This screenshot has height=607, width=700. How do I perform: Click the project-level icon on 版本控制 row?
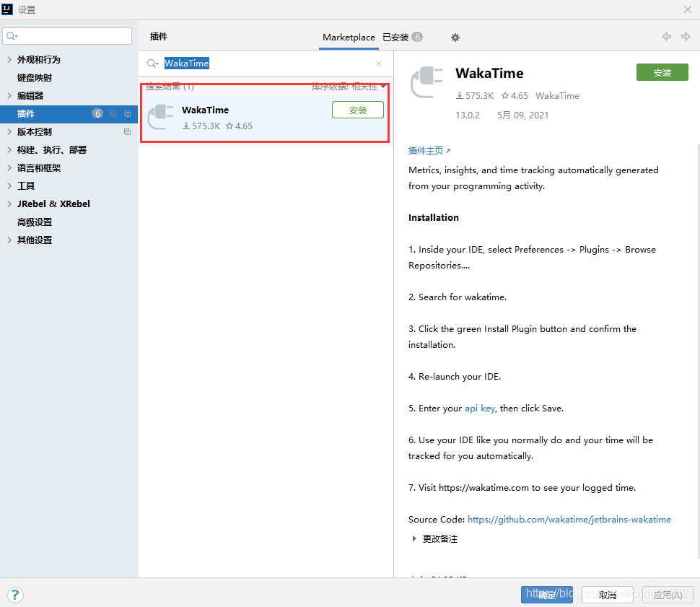pyautogui.click(x=128, y=132)
